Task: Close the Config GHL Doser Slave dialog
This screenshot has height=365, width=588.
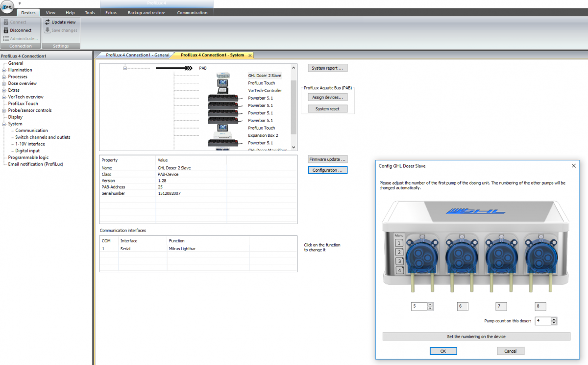Action: click(573, 166)
